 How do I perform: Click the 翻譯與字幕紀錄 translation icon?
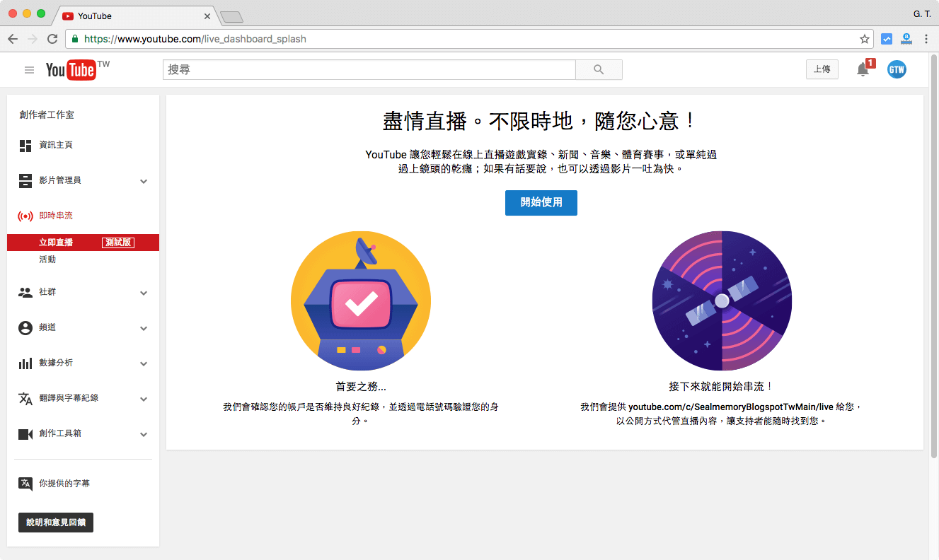point(24,398)
